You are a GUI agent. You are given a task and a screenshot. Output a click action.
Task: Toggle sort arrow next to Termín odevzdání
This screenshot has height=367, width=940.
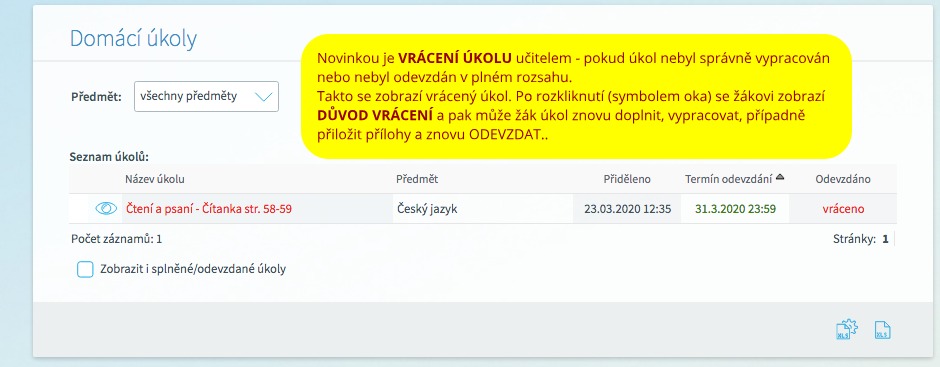[780, 178]
